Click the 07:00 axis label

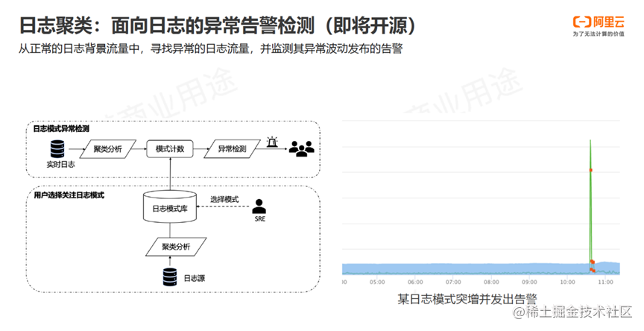(453, 282)
